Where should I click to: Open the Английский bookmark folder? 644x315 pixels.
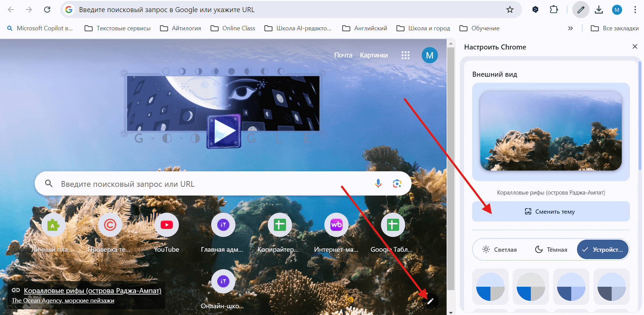(365, 28)
